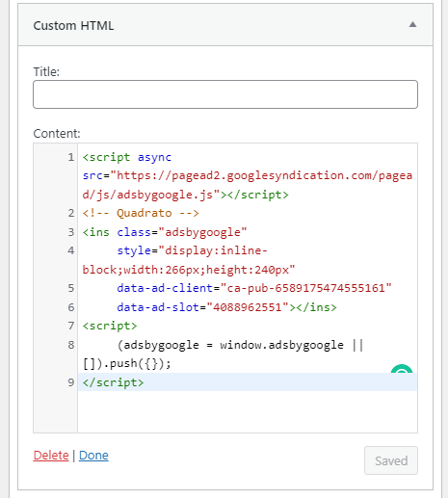Click the Done link
Image resolution: width=448 pixels, height=498 pixels.
pyautogui.click(x=93, y=455)
